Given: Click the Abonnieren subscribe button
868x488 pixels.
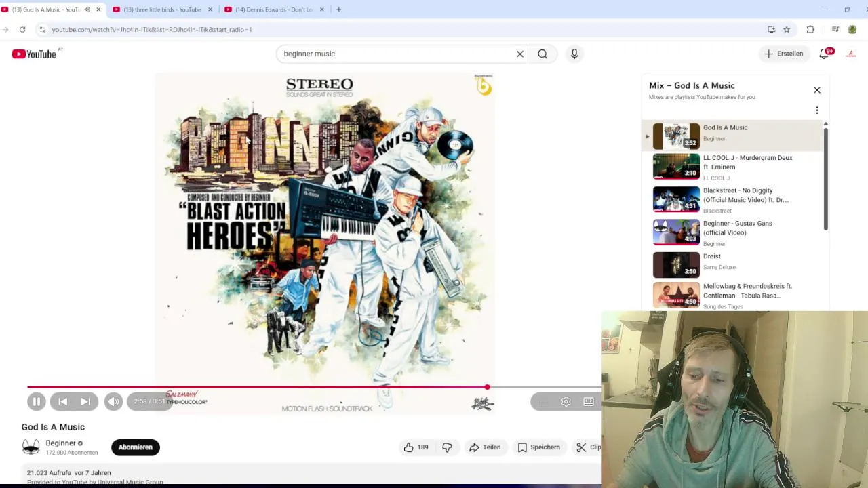Looking at the screenshot, I should pyautogui.click(x=136, y=447).
